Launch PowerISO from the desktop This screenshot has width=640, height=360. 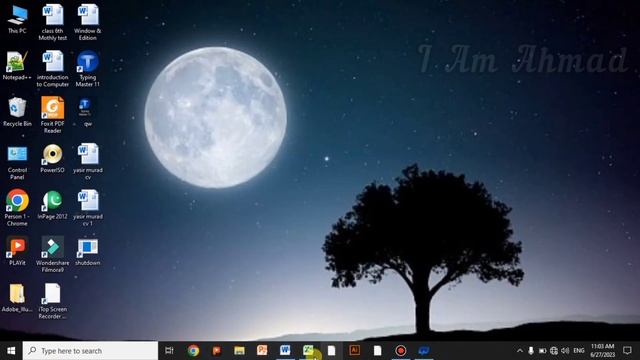coord(53,158)
